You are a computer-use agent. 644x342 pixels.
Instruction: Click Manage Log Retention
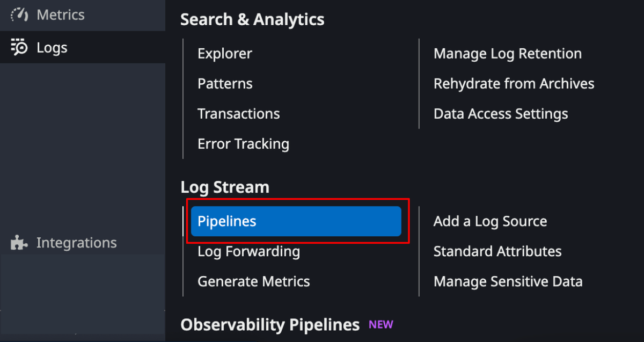pos(507,53)
